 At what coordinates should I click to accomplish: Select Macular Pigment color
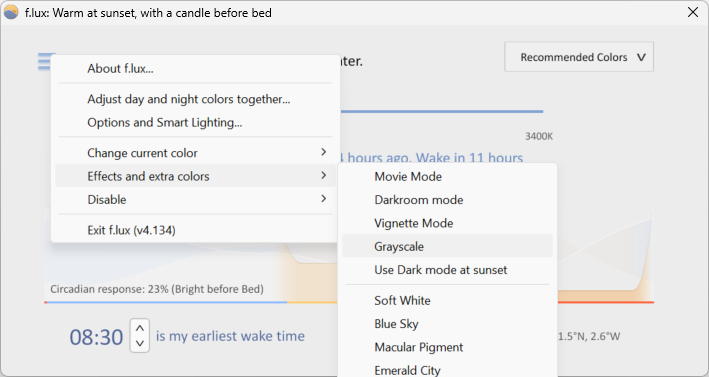(x=447, y=347)
